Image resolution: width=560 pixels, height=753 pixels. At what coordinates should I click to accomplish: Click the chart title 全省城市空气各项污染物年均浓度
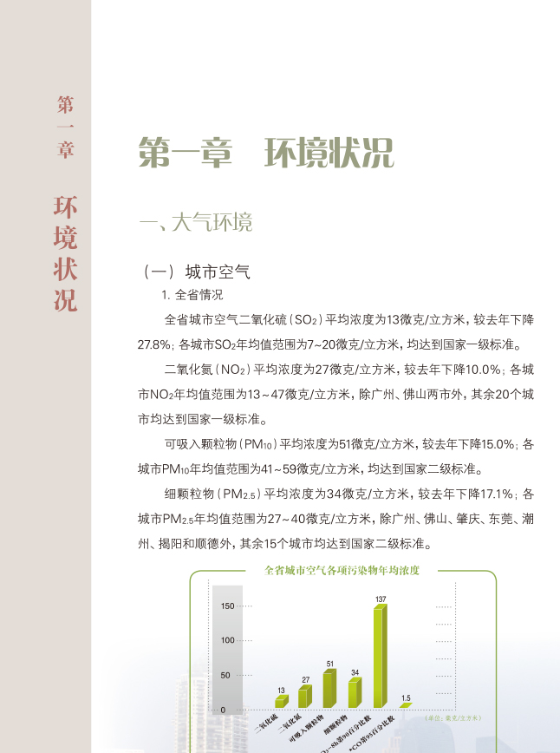click(x=342, y=571)
